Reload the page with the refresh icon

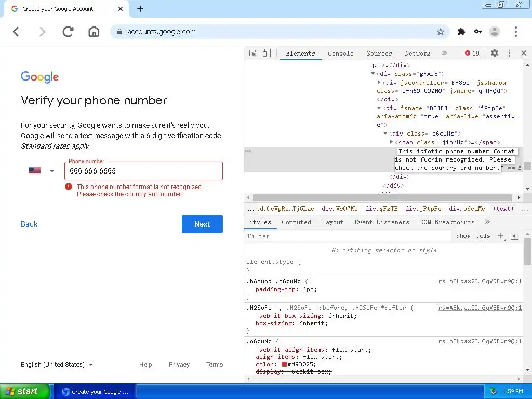pyautogui.click(x=68, y=32)
